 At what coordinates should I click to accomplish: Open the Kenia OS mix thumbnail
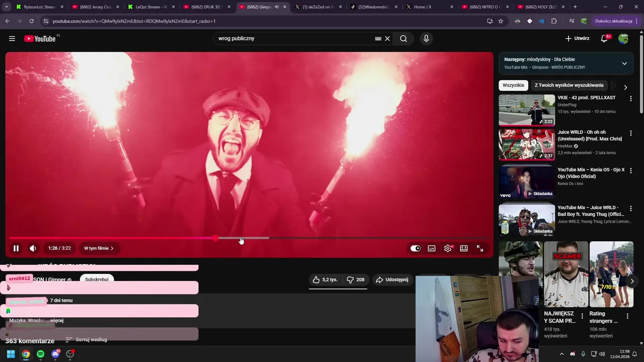click(x=527, y=182)
